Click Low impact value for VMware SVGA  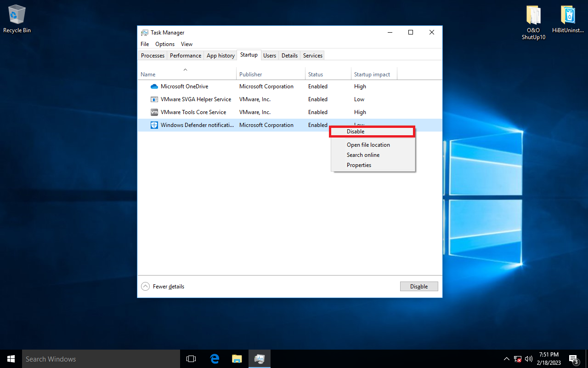point(359,99)
